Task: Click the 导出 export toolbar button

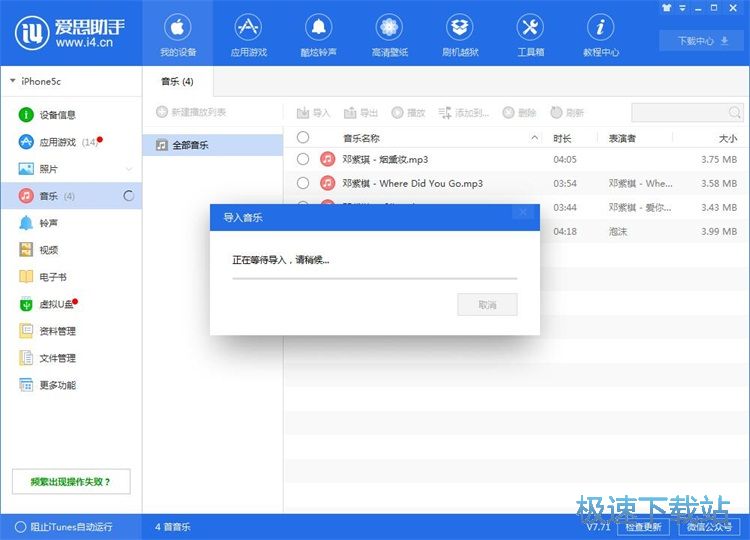Action: (x=361, y=113)
